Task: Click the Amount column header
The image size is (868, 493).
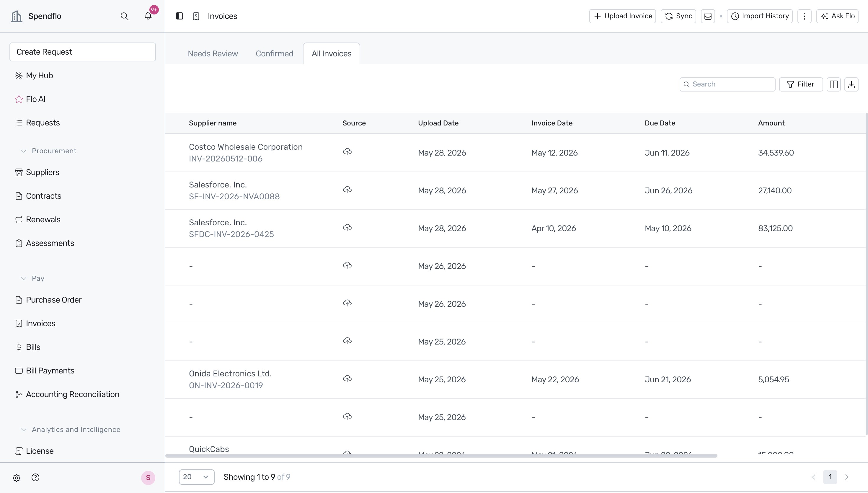Action: point(771,123)
